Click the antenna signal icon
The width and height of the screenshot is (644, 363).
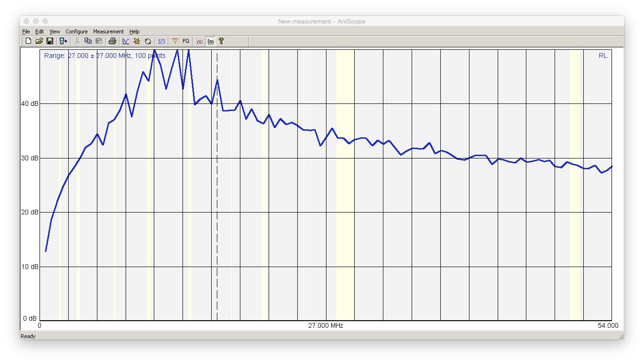pos(175,41)
